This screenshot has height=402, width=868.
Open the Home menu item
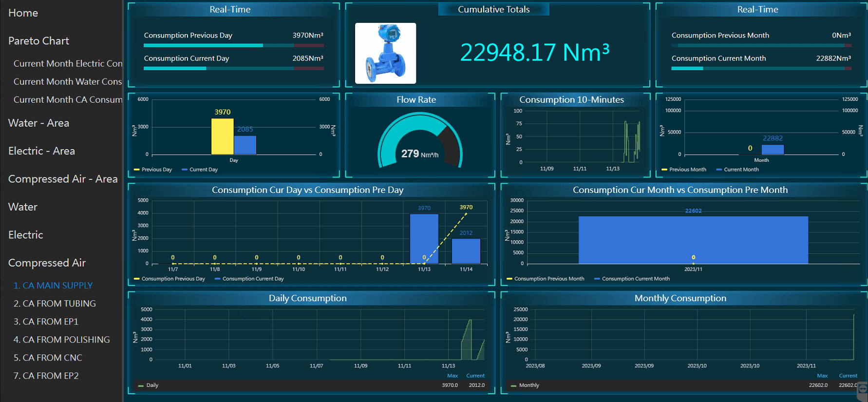[23, 13]
